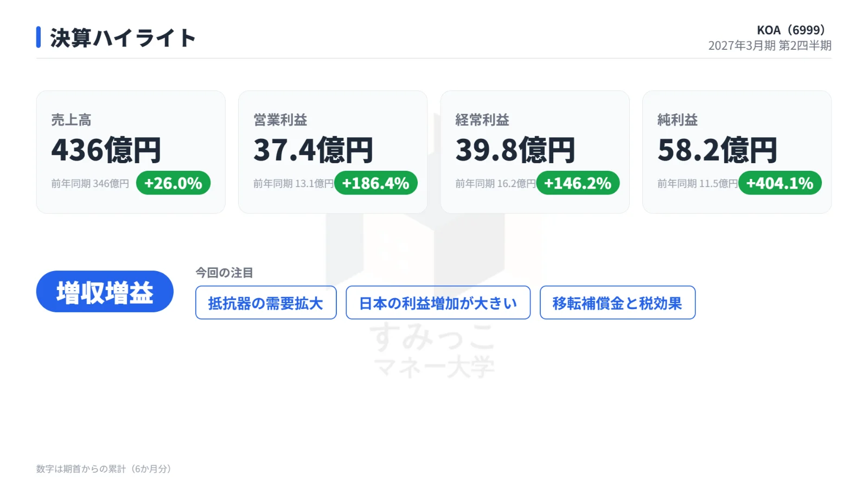Select the 日本の利益増加が大きい tag

(438, 303)
